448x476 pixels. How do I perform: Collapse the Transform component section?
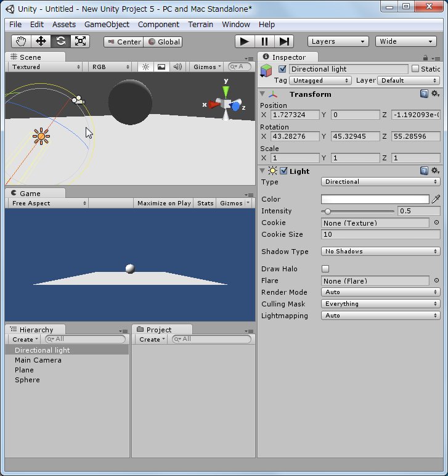point(263,94)
